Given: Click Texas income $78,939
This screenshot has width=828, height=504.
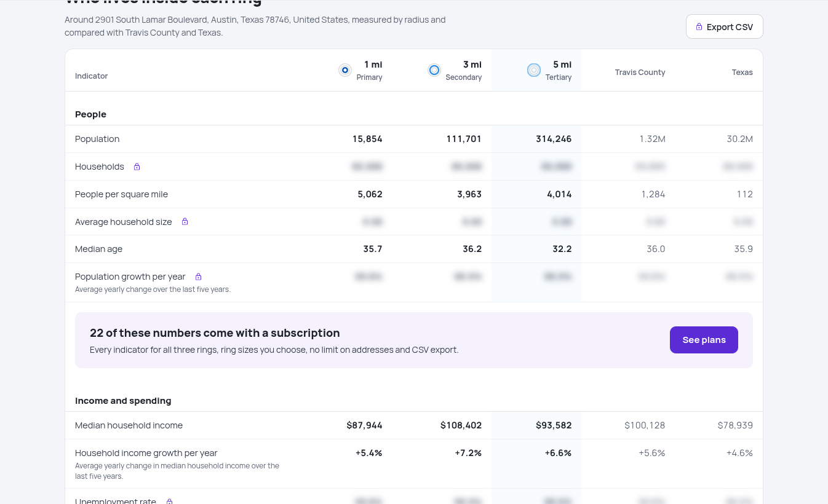Looking at the screenshot, I should click(x=735, y=425).
